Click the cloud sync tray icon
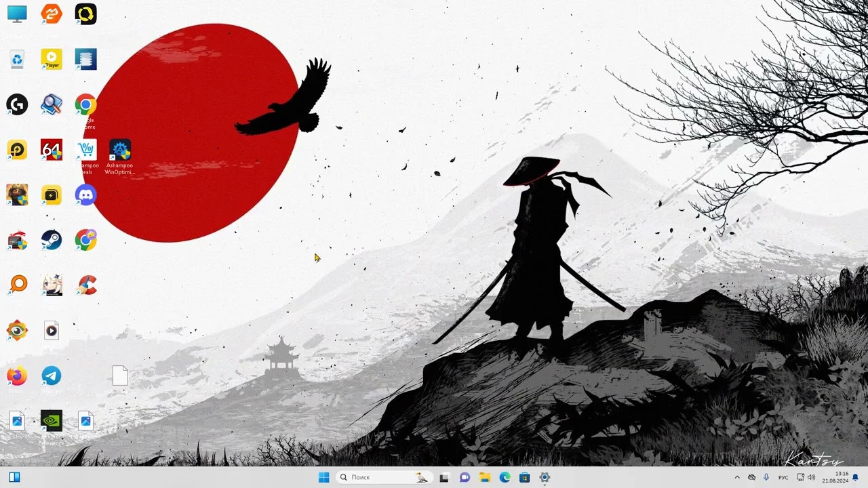Screen dimensions: 868x488 pyautogui.click(x=751, y=477)
